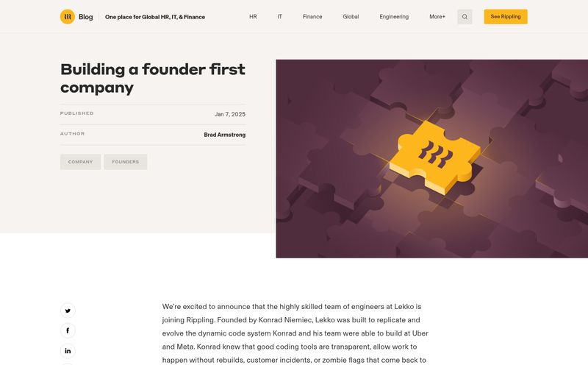The image size is (588, 365).
Task: Open the IT category menu
Action: [x=280, y=17]
